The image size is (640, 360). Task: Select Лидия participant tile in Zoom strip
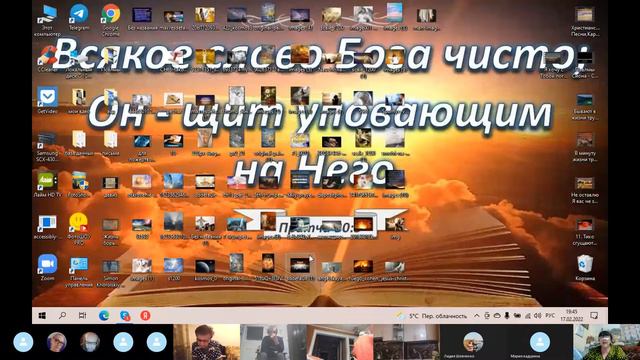tap(473, 342)
